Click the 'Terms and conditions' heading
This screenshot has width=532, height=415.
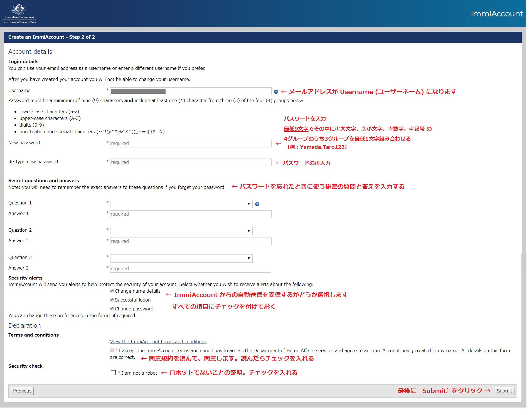pyautogui.click(x=33, y=335)
